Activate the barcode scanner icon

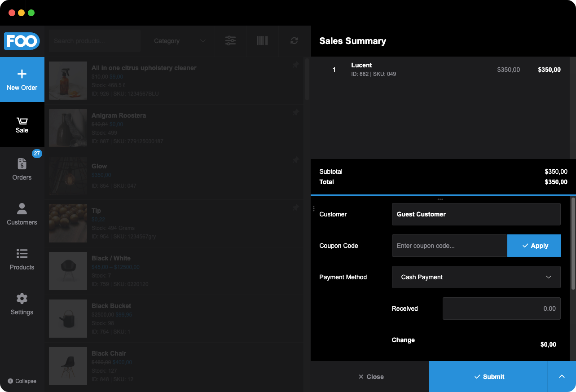pos(262,41)
